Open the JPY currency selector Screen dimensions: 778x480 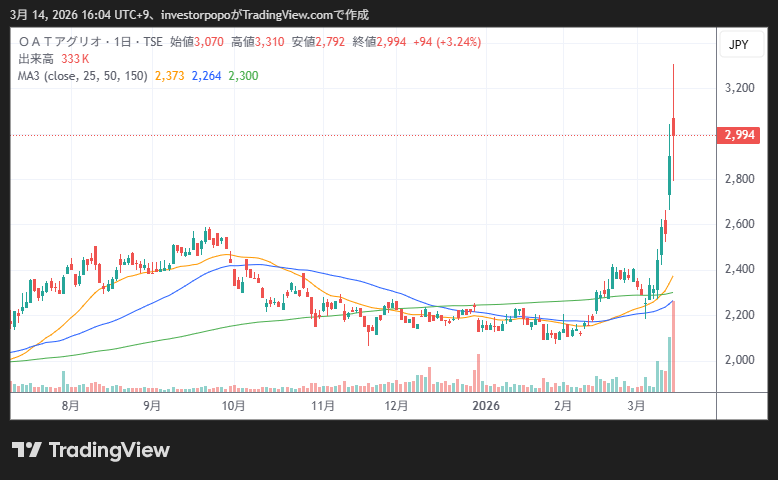(738, 45)
